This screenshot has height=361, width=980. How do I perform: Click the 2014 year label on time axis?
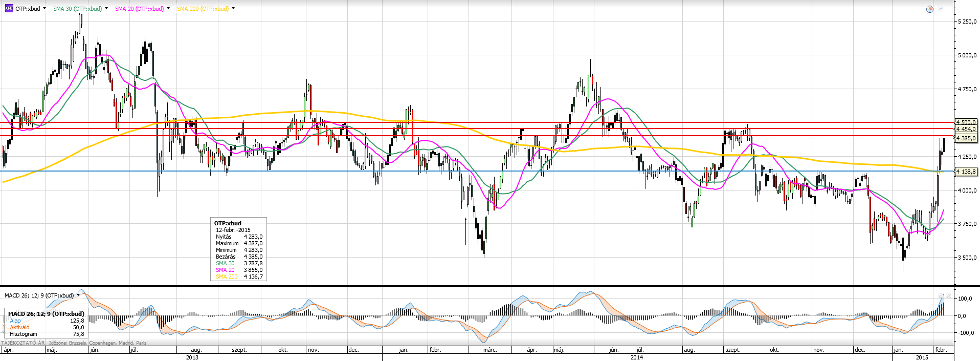[637, 357]
